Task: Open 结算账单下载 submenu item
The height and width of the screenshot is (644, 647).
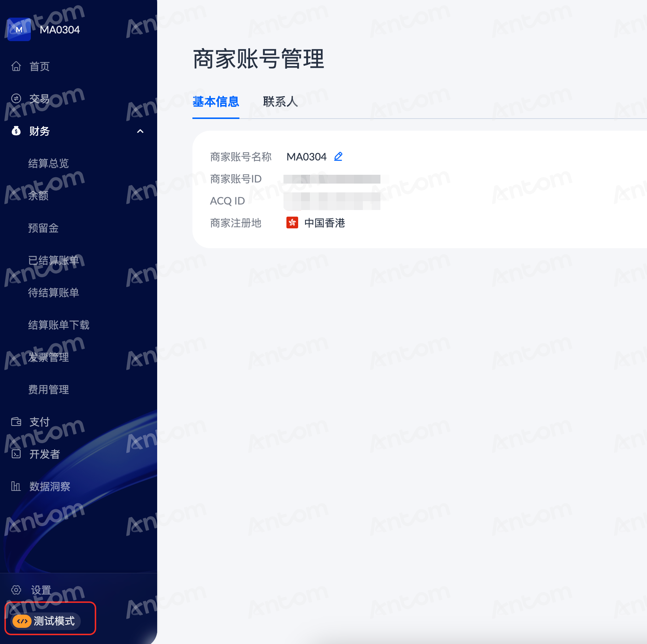Action: click(59, 325)
